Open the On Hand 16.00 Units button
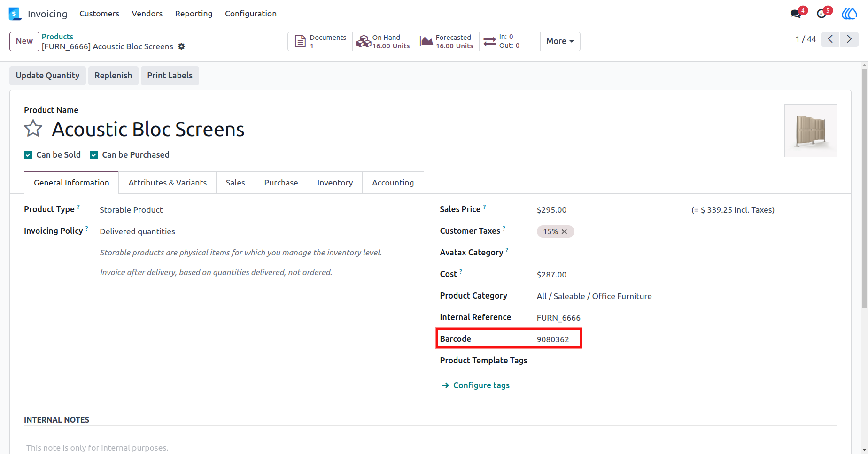The image size is (868, 454). [384, 41]
